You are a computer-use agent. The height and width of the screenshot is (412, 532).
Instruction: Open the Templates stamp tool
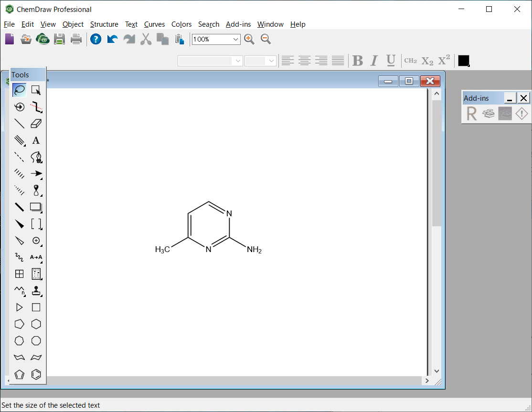click(x=36, y=290)
